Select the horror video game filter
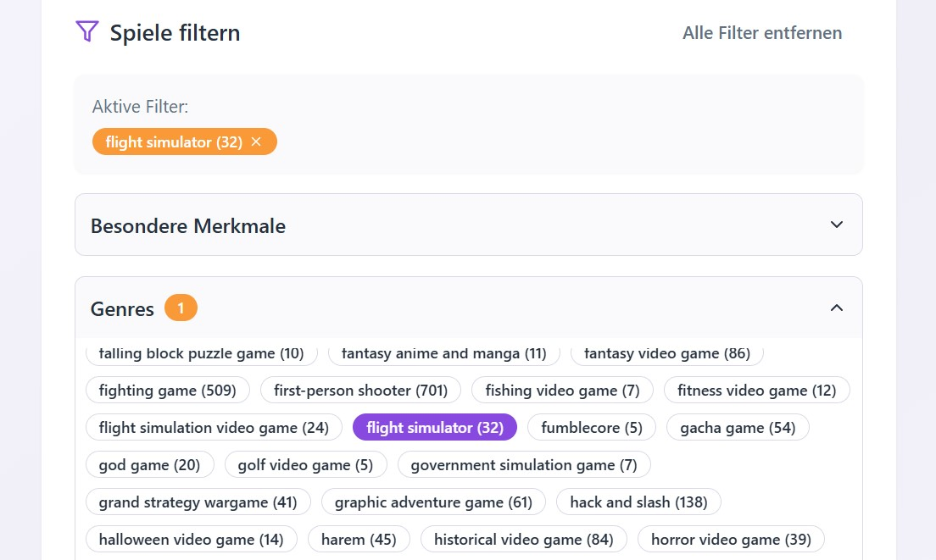Image resolution: width=936 pixels, height=560 pixels. pos(731,539)
